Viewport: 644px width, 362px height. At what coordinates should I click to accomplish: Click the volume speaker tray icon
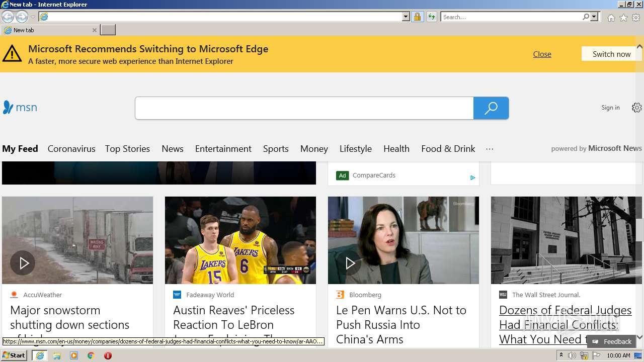click(572, 355)
